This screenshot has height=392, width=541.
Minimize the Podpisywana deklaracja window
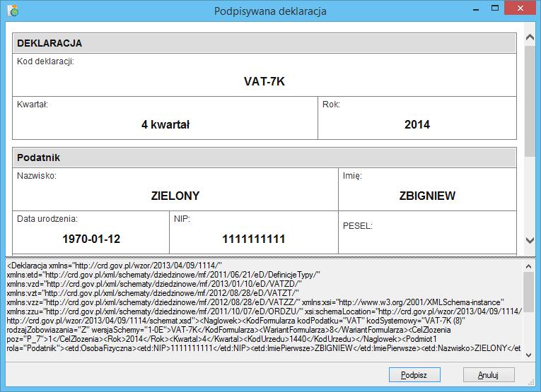pos(476,9)
